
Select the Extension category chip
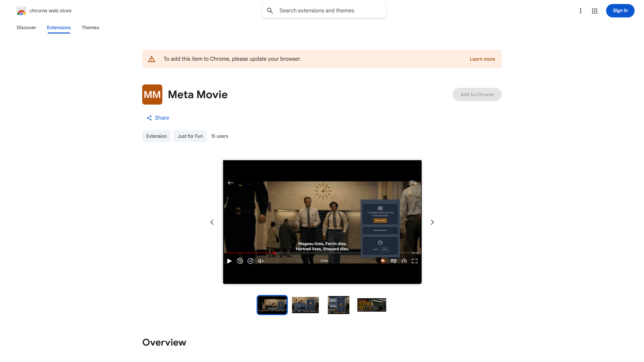156,136
